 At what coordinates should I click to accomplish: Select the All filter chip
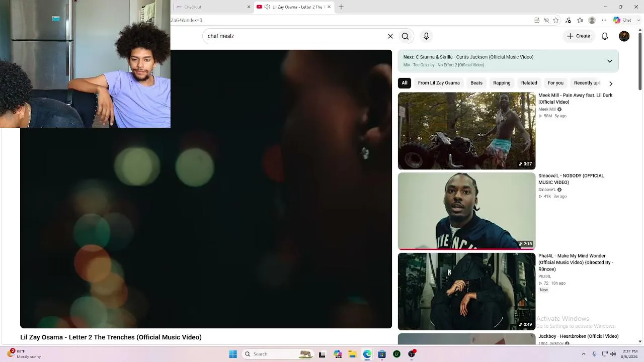pos(405,83)
